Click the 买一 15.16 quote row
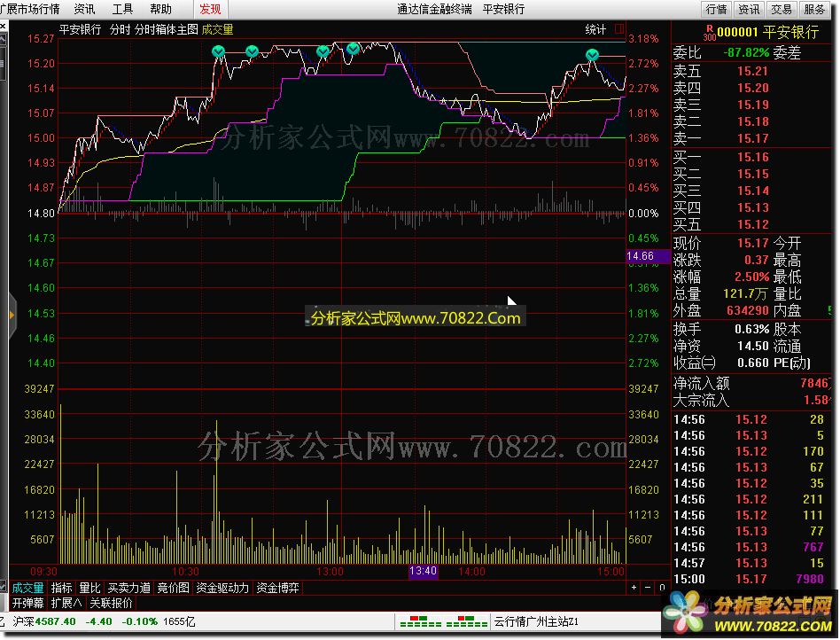 click(x=752, y=158)
